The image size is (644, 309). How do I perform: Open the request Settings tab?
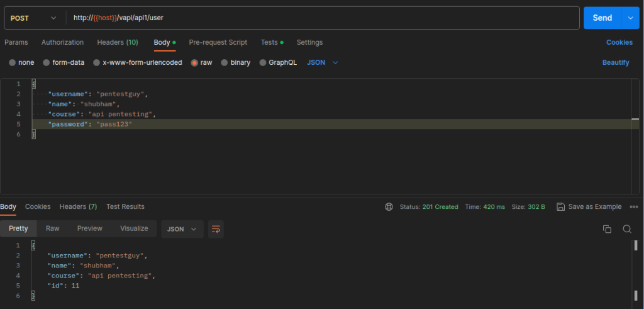point(309,42)
